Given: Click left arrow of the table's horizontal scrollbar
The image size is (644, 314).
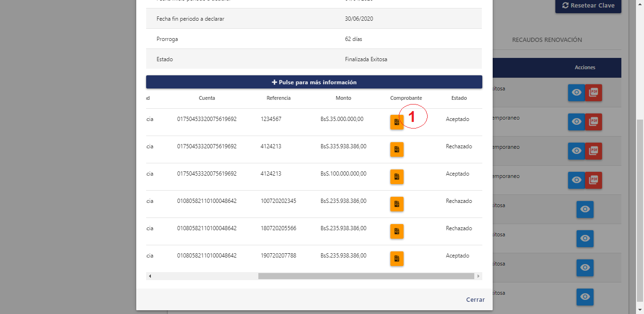Looking at the screenshot, I should pyautogui.click(x=150, y=276).
